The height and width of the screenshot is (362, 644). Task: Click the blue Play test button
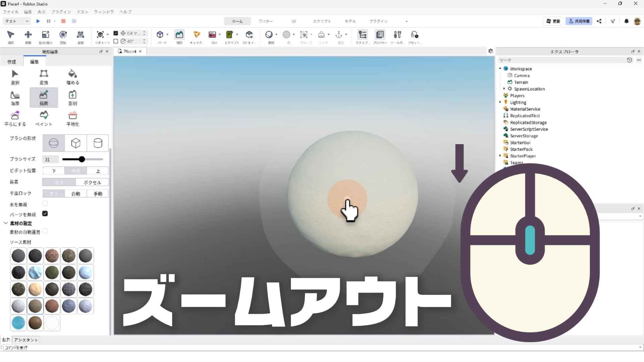pos(38,21)
